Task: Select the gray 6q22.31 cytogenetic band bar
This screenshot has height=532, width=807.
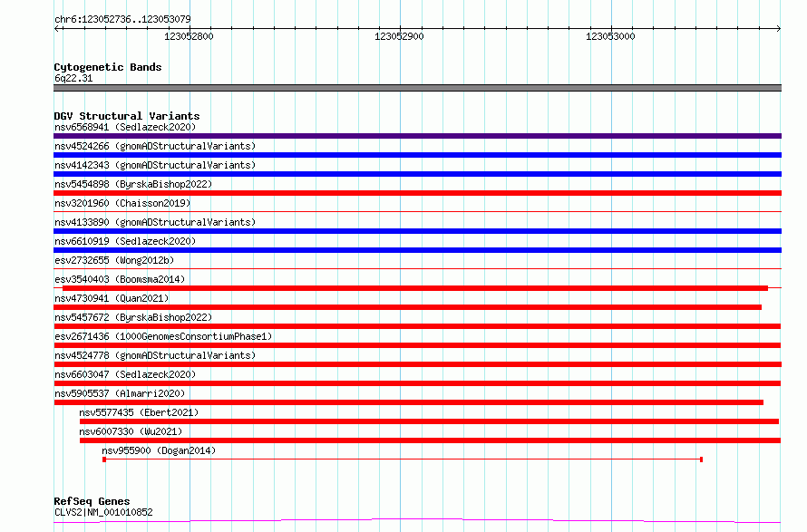Action: point(417,88)
